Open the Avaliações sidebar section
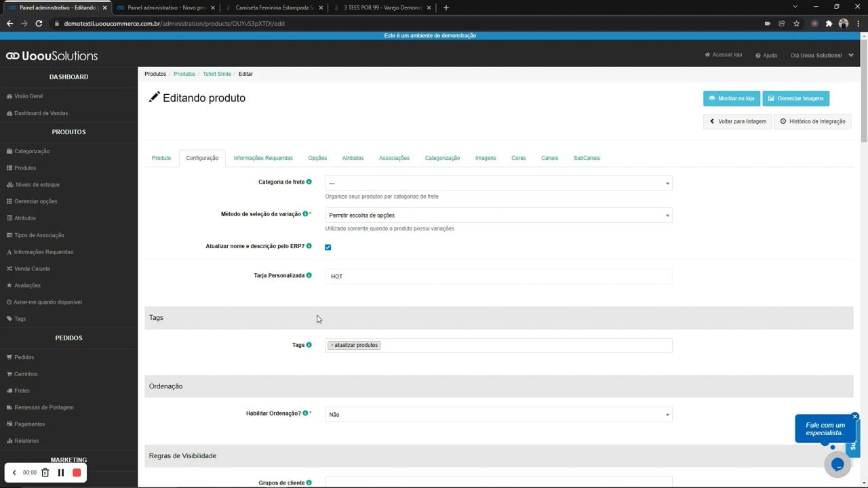868x488 pixels. 27,285
